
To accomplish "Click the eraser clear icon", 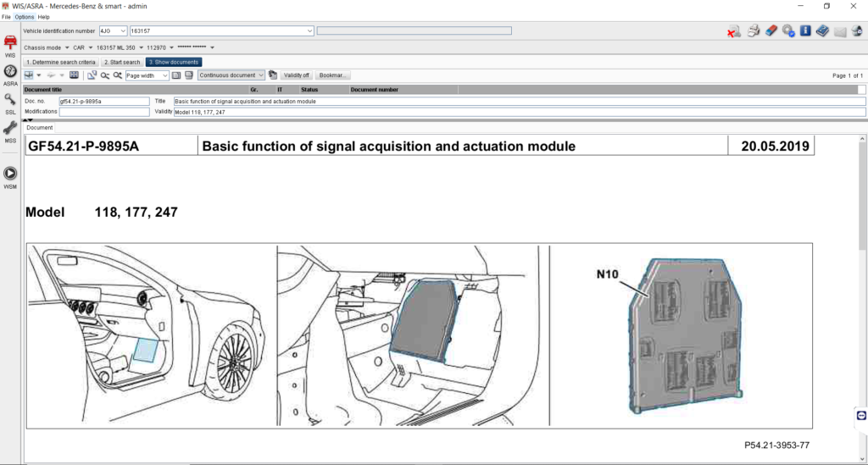I will click(x=771, y=31).
